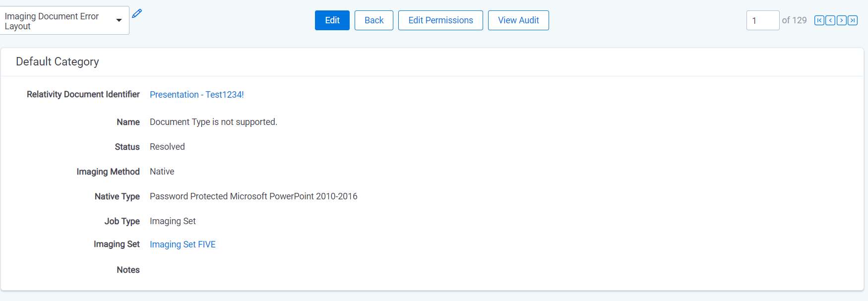The image size is (868, 301).
Task: Click the 'Document Type is not supported.' name value
Action: (213, 122)
